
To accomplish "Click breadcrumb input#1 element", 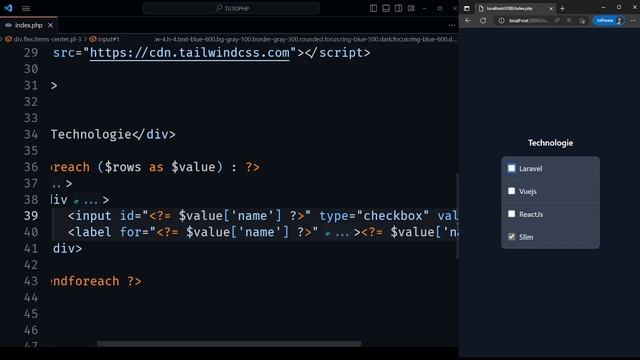I will (104, 39).
